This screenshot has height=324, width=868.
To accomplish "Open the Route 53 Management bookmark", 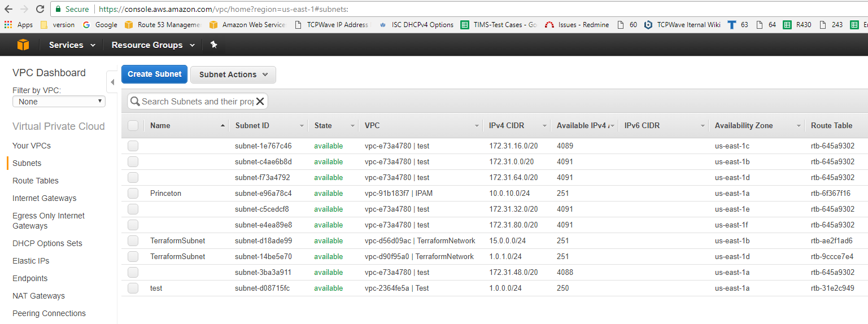I will point(163,25).
